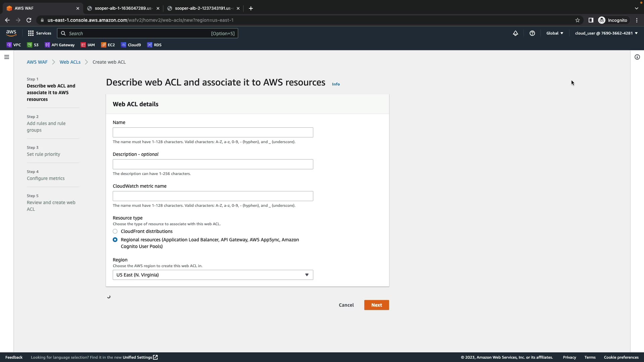This screenshot has width=644, height=362.
Task: Open the hamburger side navigation menu
Action: (x=6, y=57)
